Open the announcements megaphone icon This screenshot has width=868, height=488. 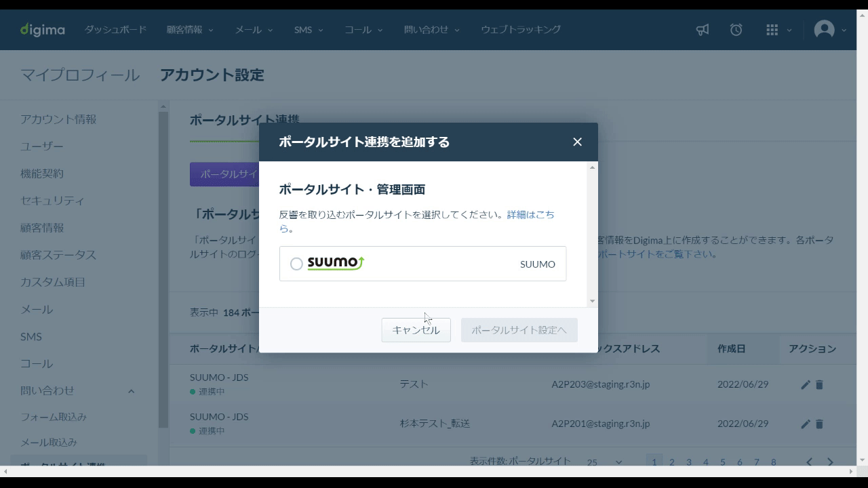click(703, 30)
